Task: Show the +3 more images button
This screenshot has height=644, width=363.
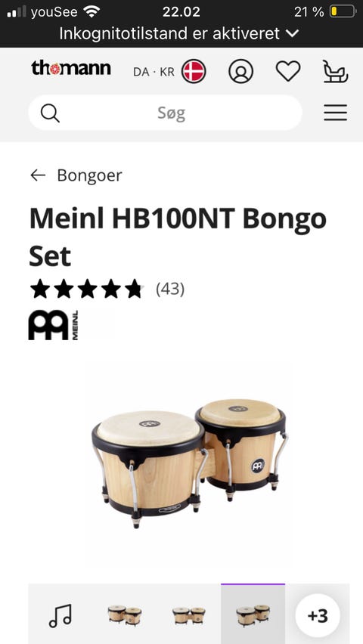Action: (318, 616)
